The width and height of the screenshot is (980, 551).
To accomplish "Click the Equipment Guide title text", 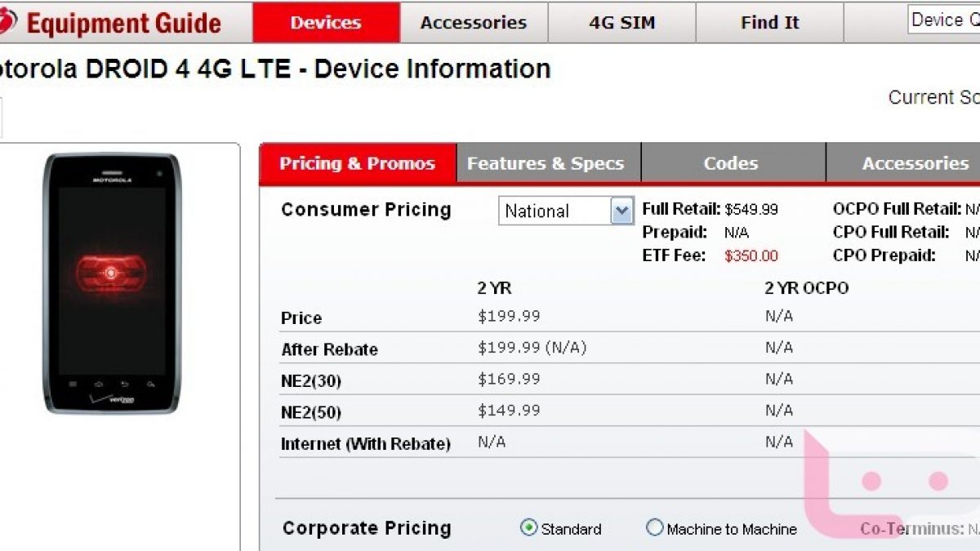I will 123,23.
